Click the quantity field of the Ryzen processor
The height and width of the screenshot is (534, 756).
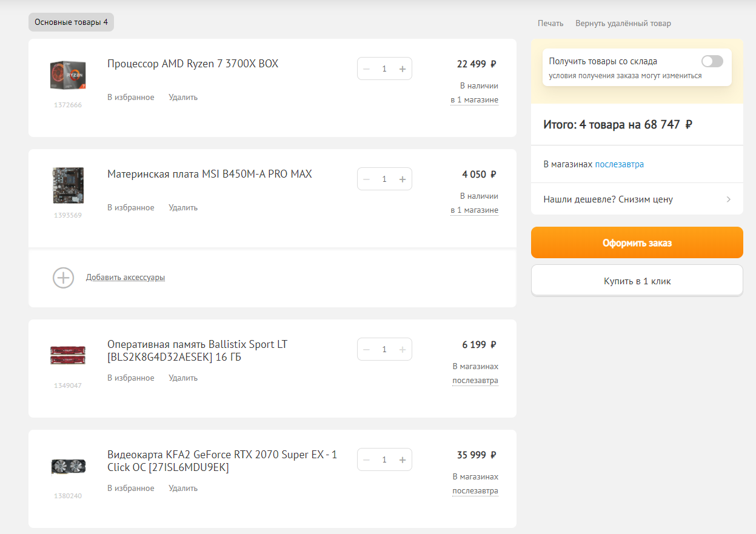(x=384, y=69)
